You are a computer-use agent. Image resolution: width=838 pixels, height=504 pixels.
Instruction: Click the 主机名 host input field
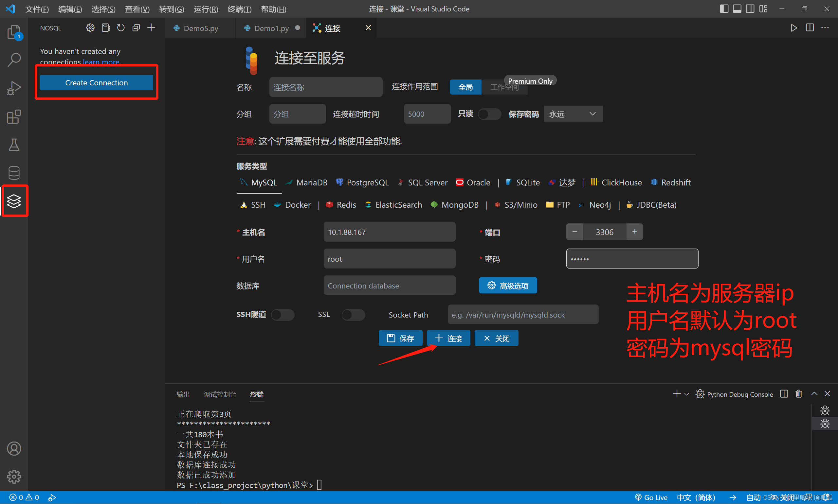389,232
